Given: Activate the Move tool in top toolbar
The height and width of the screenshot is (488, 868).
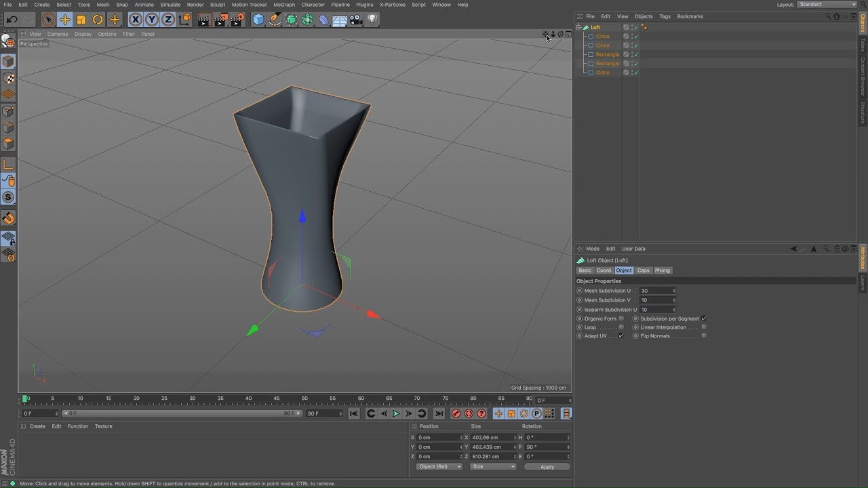Looking at the screenshot, I should click(x=65, y=20).
